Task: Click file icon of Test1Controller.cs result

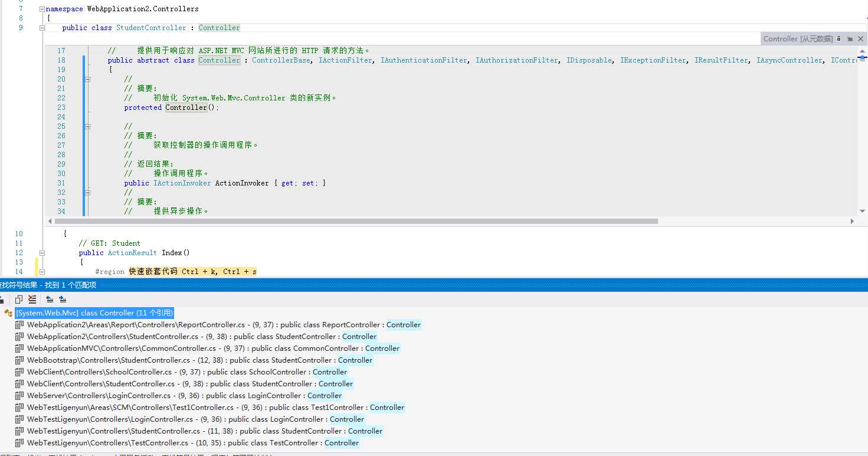Action: [19, 408]
